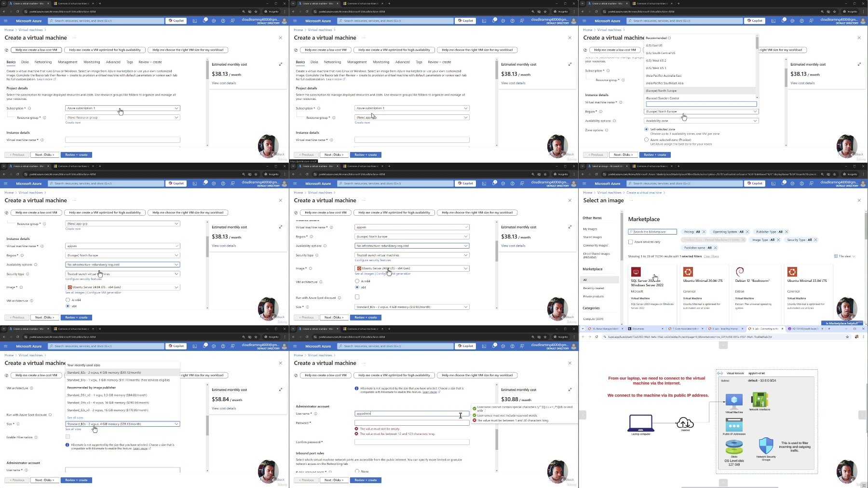Click Review + create in the $58.84 window
868x488 pixels.
pos(77,480)
